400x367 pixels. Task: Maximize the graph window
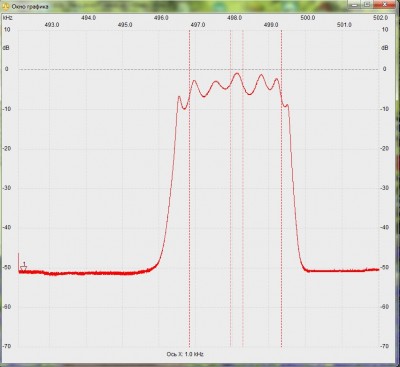pos(367,4)
